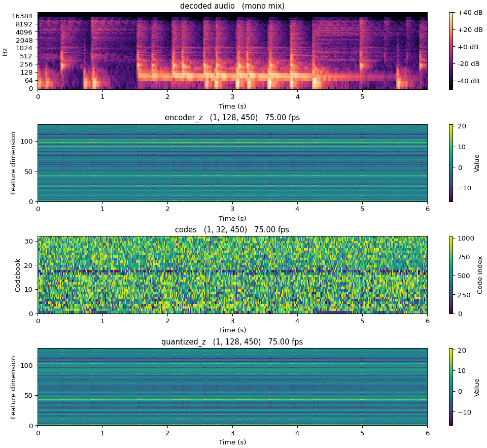This screenshot has width=487, height=448.
Task: Select the +20 dB colorbar tick
Action: 470,30
